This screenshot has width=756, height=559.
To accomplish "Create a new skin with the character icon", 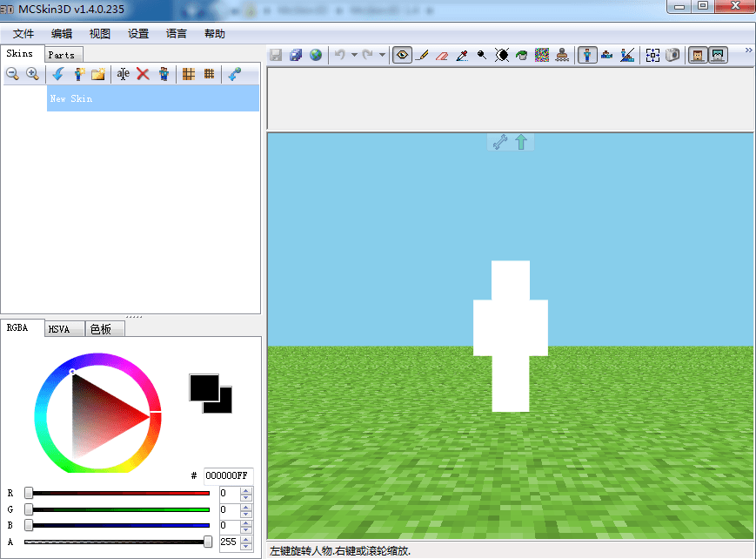I will 78,74.
